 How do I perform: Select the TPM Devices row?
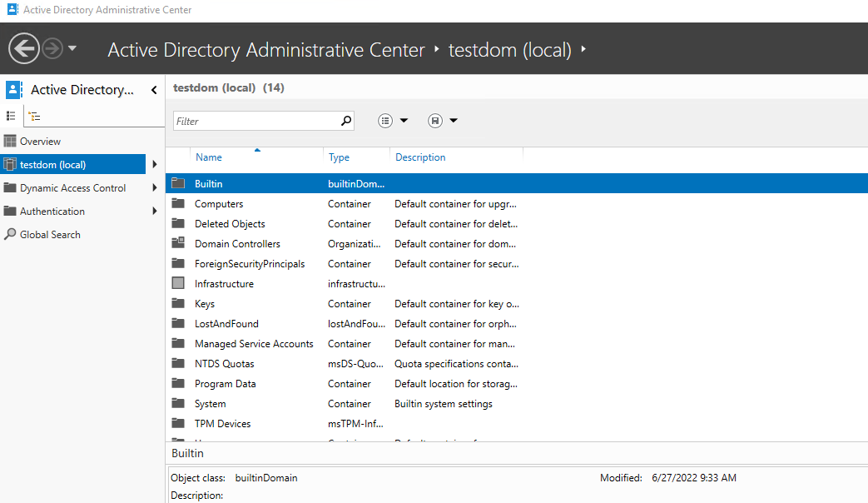tap(517, 424)
